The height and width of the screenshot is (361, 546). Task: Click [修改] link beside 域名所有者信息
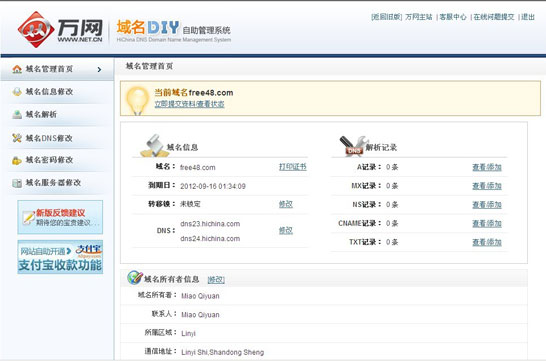pos(216,280)
